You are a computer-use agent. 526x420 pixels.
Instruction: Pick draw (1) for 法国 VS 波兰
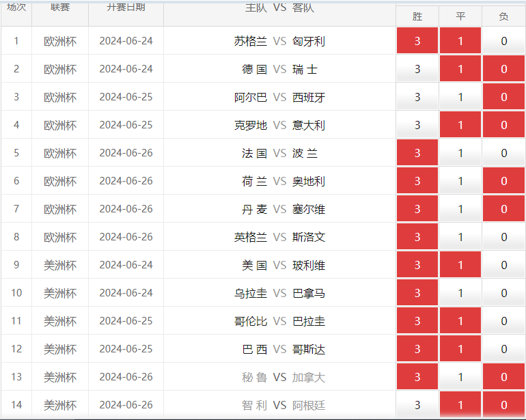pos(460,153)
